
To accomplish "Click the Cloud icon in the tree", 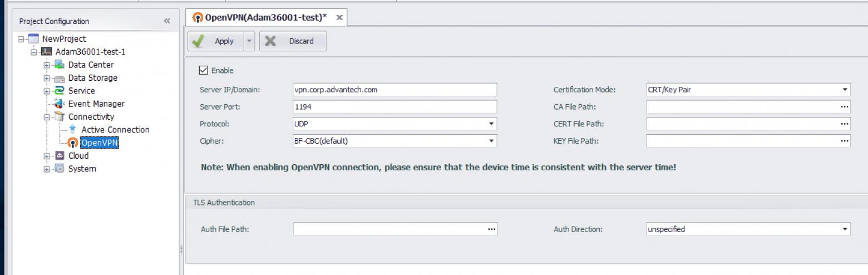I will [59, 156].
